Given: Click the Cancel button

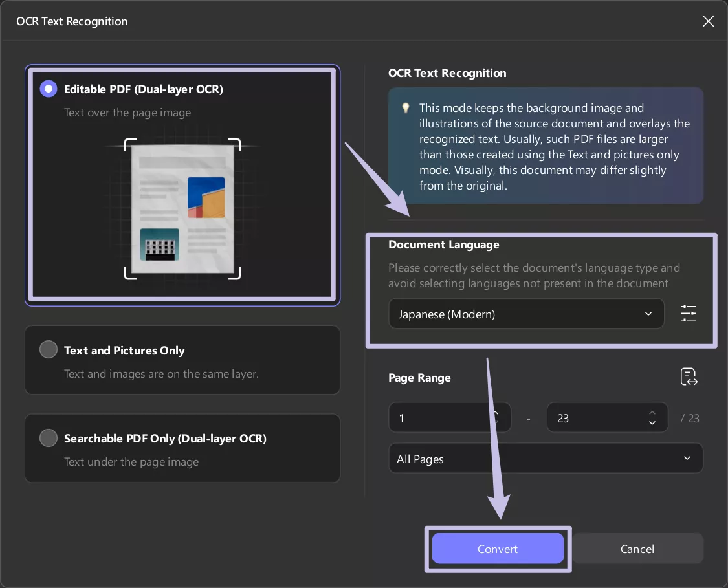Looking at the screenshot, I should 637,549.
